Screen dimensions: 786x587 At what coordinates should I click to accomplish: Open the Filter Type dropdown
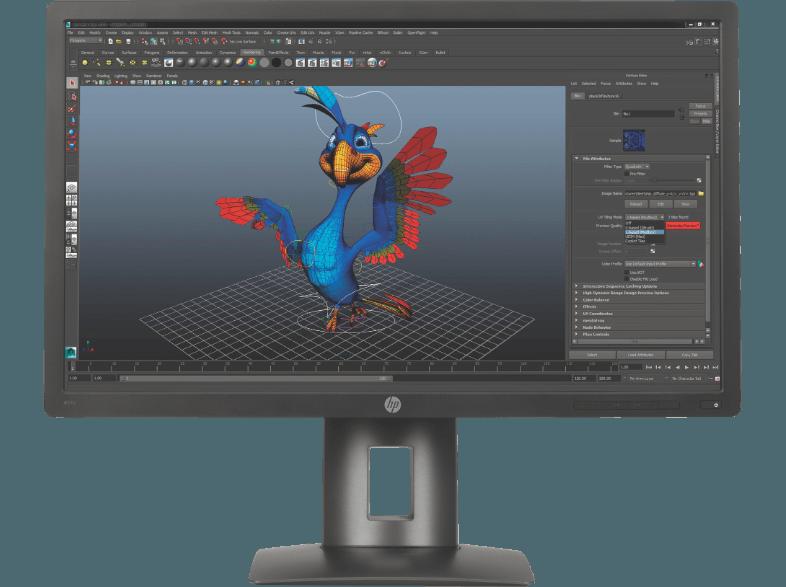pyautogui.click(x=637, y=166)
